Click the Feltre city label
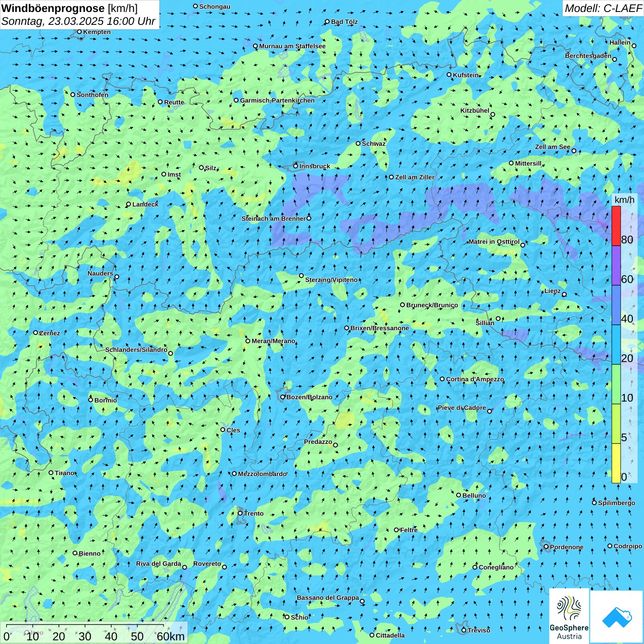The height and width of the screenshot is (644, 644). pyautogui.click(x=409, y=530)
